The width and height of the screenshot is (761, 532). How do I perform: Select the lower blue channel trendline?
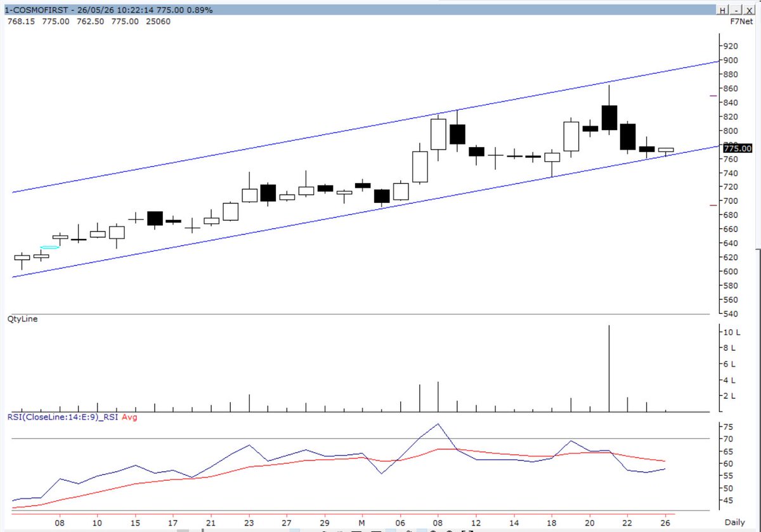[x=367, y=211]
